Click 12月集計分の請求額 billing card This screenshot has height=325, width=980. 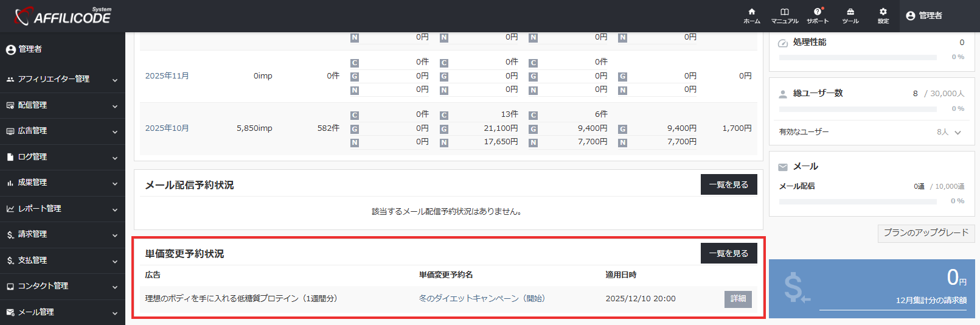pos(872,288)
